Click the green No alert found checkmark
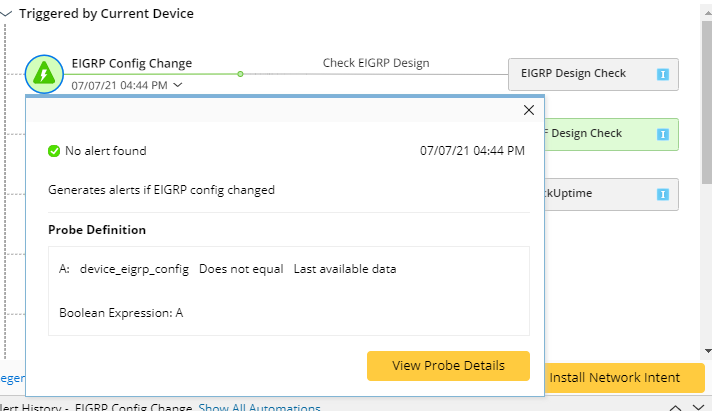This screenshot has height=411, width=712. 54,151
